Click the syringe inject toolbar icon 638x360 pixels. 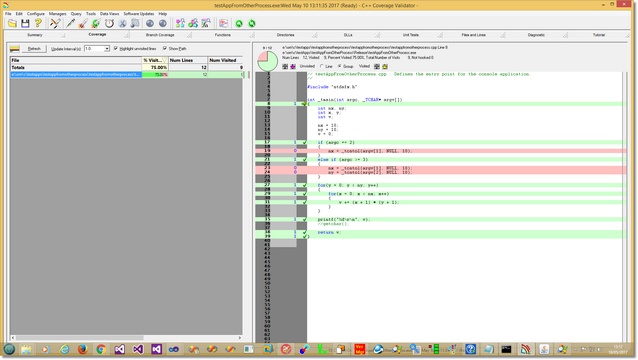(70, 23)
